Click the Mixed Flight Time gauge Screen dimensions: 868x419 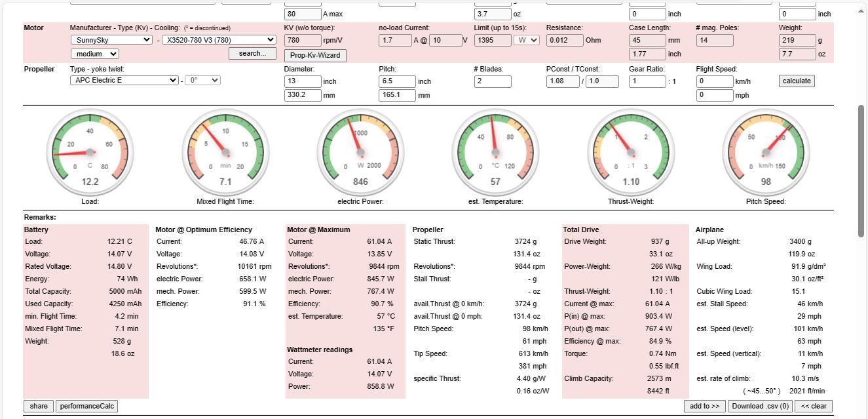coord(225,152)
